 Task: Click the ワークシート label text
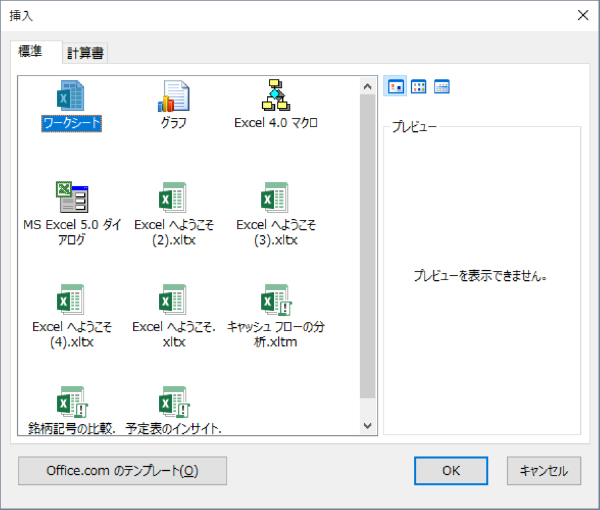coord(72,123)
